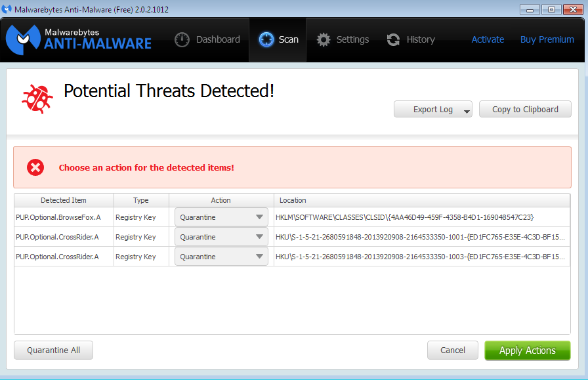Open action dropdown for PUP.Optional.BrowseFox.A

[x=221, y=217]
